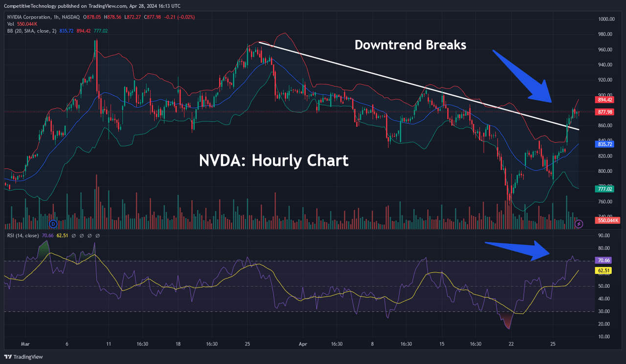Click the yellow 62.51 RSI MA axis label
626x364 pixels.
[603, 270]
